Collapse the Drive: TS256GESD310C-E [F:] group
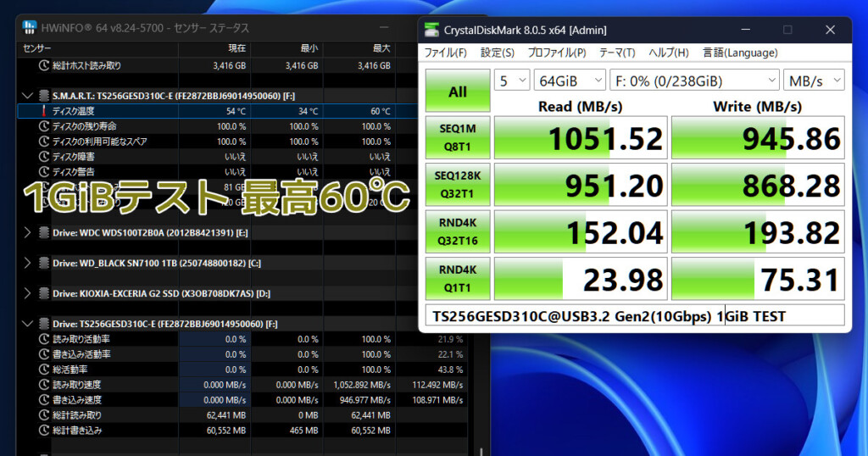This screenshot has width=868, height=456. tap(27, 324)
